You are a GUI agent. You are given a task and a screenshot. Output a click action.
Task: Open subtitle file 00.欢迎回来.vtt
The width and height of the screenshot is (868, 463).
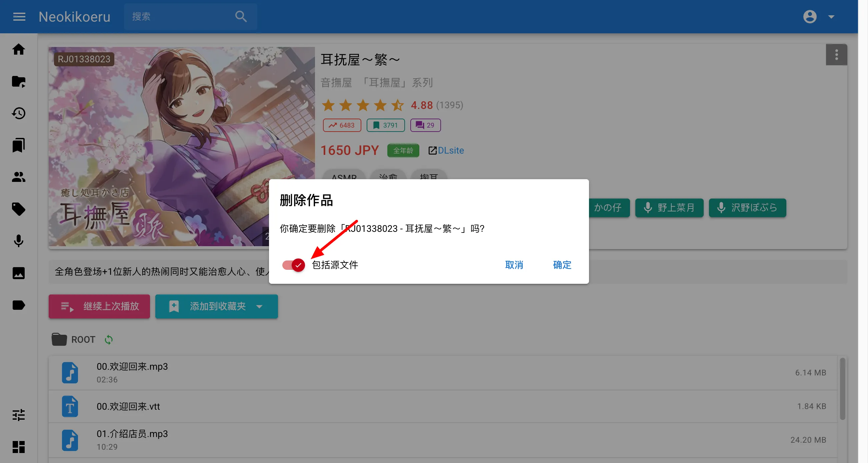(443, 406)
